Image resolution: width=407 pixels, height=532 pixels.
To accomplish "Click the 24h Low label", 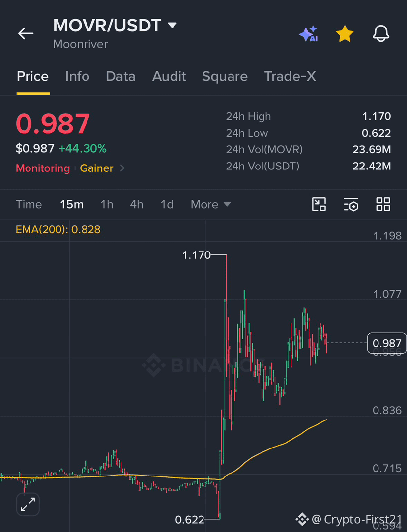I will click(247, 133).
